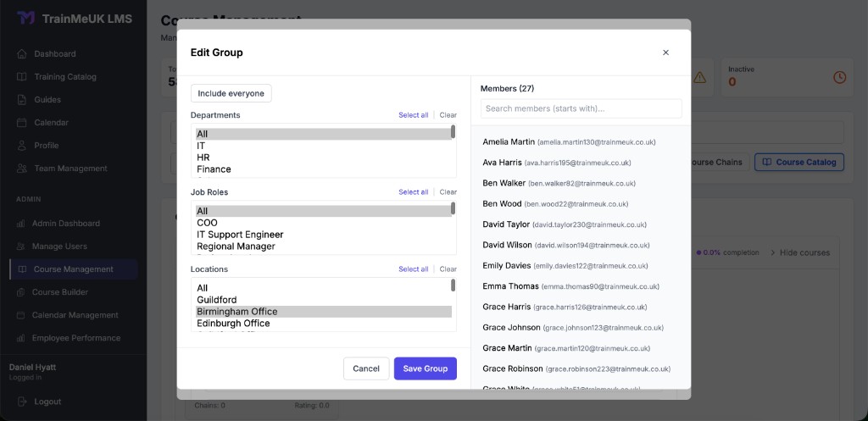Select Regional Manager job role
The height and width of the screenshot is (421, 868).
(323, 247)
